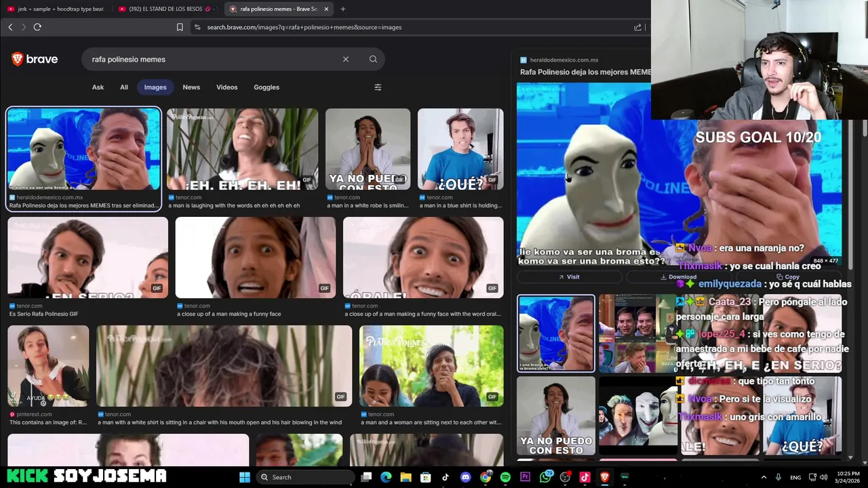Select the All search tab

point(124,87)
